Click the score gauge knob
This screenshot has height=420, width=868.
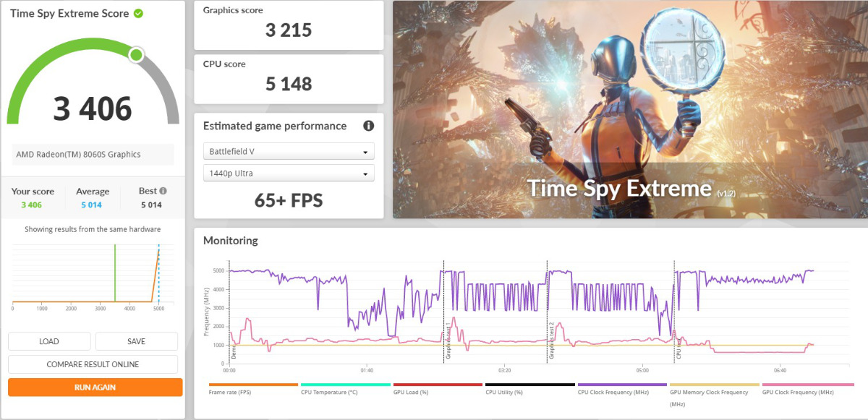tap(135, 55)
